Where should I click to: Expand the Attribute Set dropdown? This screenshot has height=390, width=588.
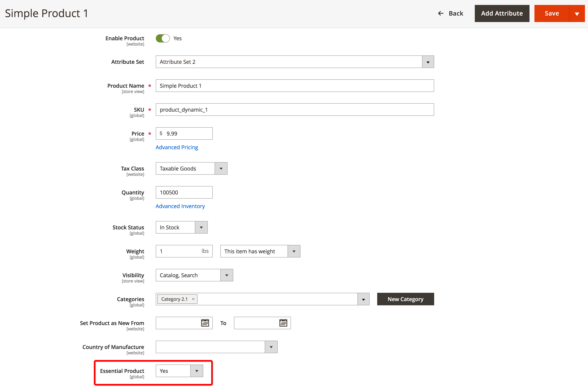click(428, 62)
